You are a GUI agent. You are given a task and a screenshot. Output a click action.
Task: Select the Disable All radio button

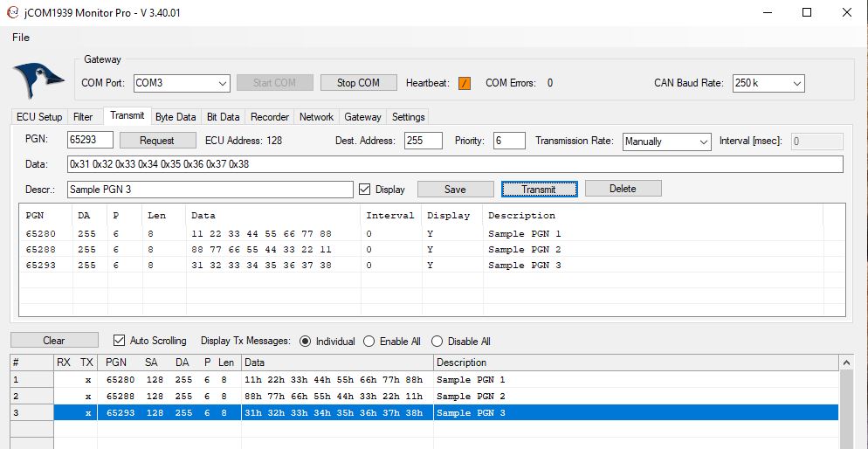tap(437, 342)
